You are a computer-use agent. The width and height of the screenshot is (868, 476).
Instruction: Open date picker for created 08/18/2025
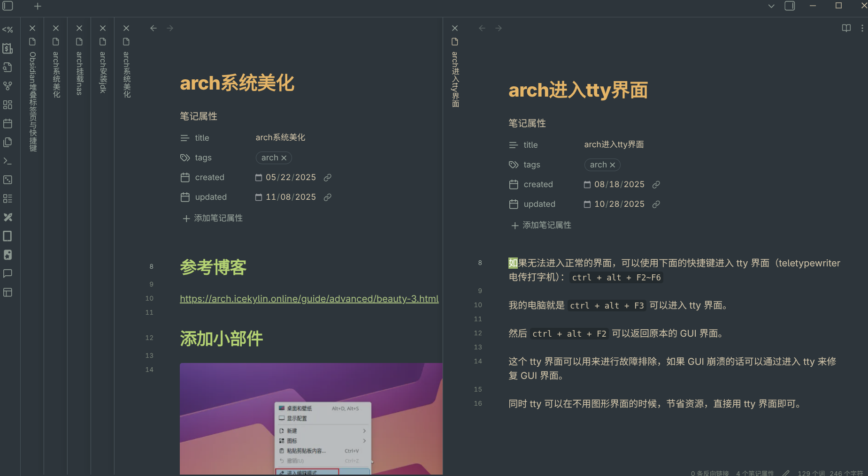pos(587,184)
